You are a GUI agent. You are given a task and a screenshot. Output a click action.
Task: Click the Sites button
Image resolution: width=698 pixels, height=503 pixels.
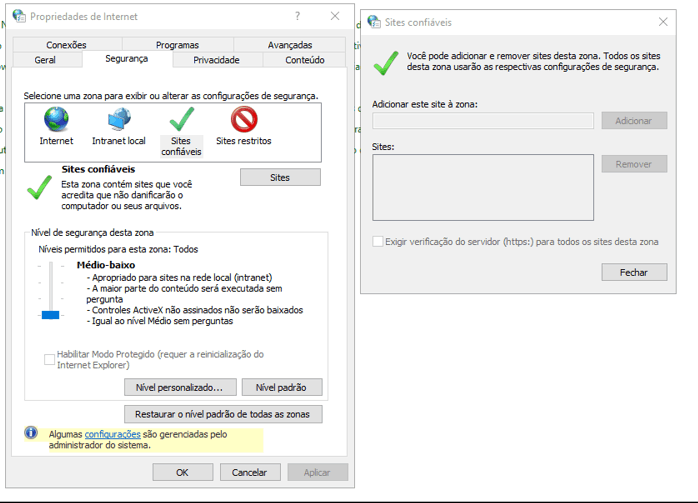pos(280,177)
